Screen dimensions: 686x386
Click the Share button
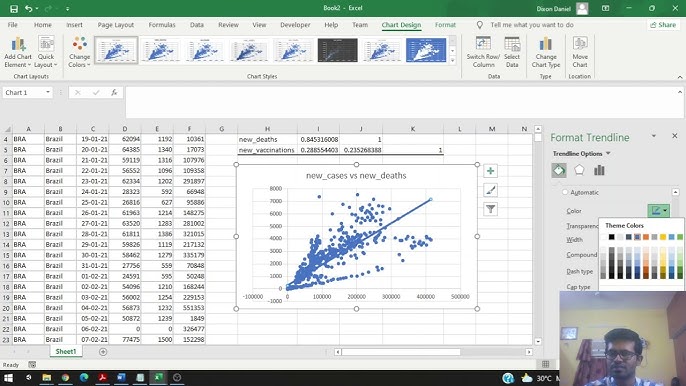point(663,25)
